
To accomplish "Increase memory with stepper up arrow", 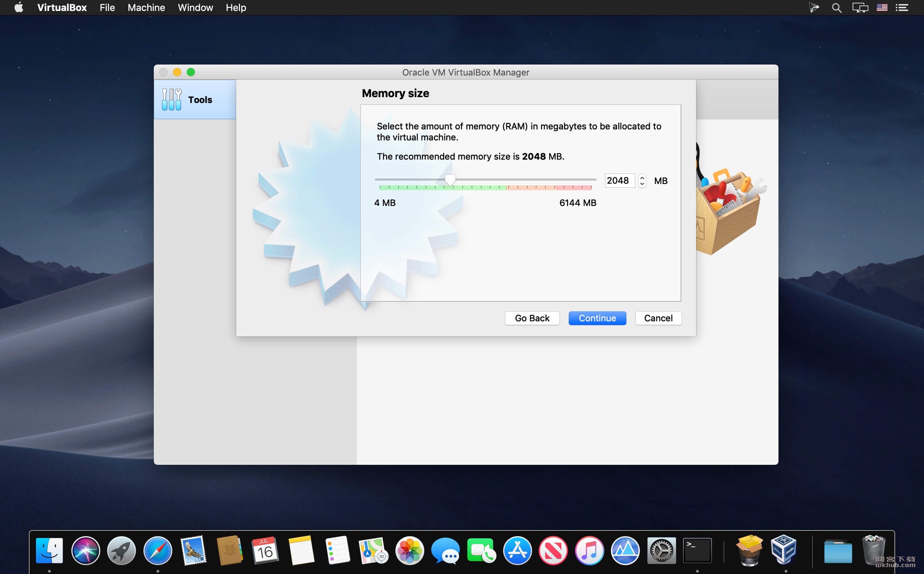I will point(642,177).
